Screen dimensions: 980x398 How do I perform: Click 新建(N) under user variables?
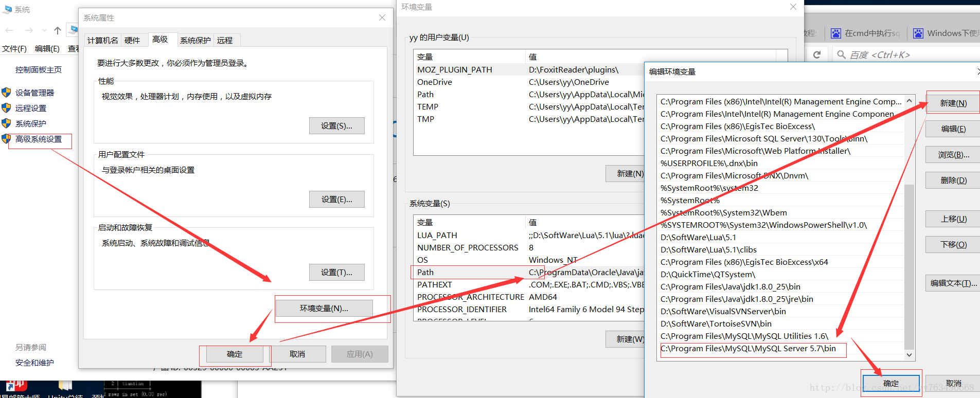pos(626,174)
